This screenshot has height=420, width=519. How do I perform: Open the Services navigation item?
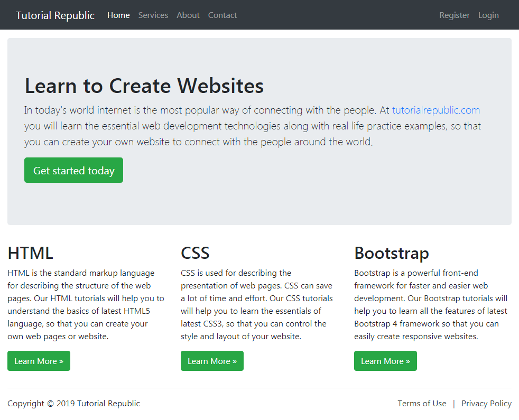pyautogui.click(x=153, y=15)
